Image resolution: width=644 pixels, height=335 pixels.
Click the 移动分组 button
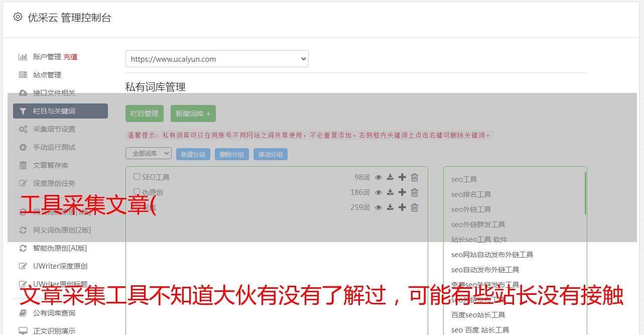click(271, 154)
